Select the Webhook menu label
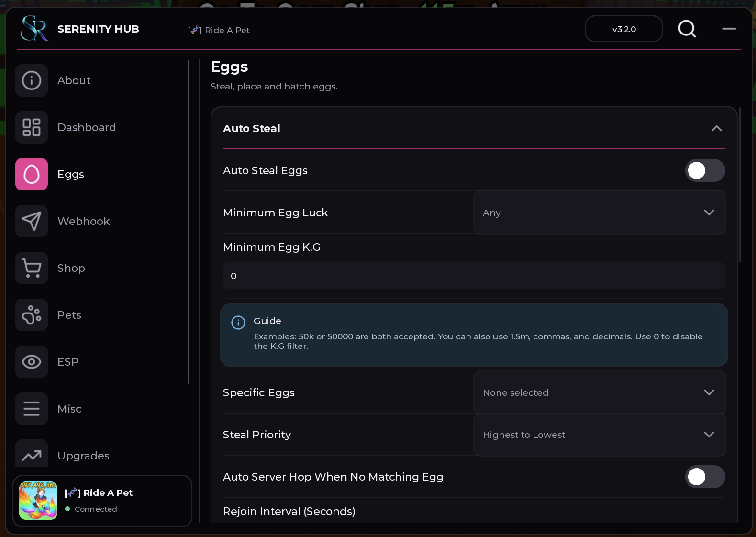The height and width of the screenshot is (537, 756). tap(84, 221)
